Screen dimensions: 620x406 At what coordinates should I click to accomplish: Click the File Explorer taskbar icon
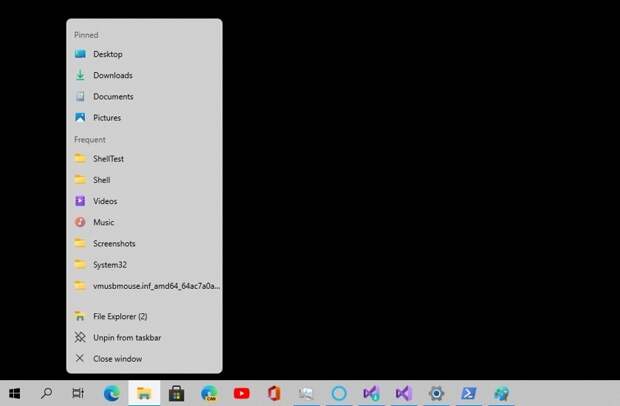click(x=144, y=393)
